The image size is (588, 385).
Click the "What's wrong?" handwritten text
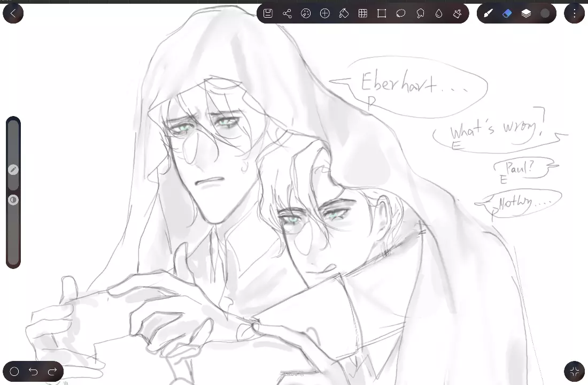(497, 129)
